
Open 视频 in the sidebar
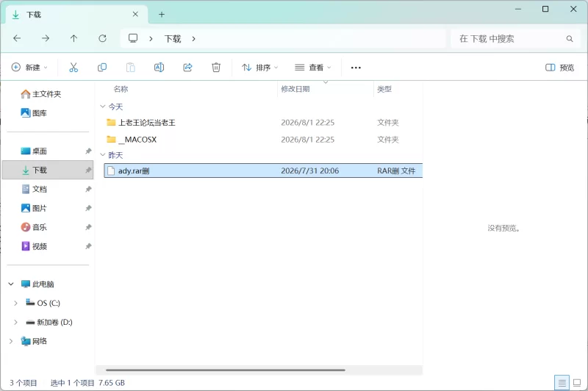[34, 246]
